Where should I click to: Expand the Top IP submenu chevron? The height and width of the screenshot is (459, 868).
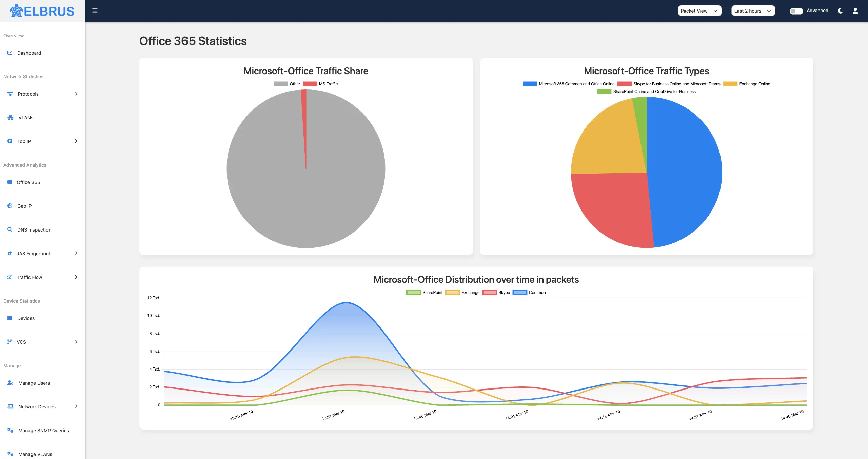[x=76, y=141]
